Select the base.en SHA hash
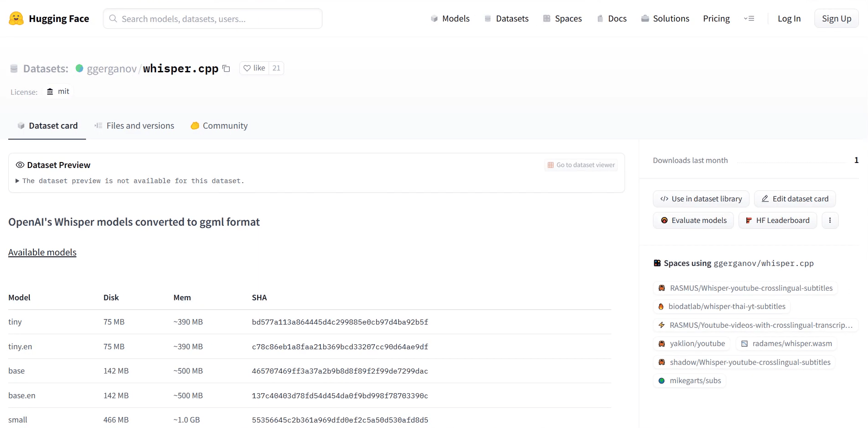 pos(340,395)
